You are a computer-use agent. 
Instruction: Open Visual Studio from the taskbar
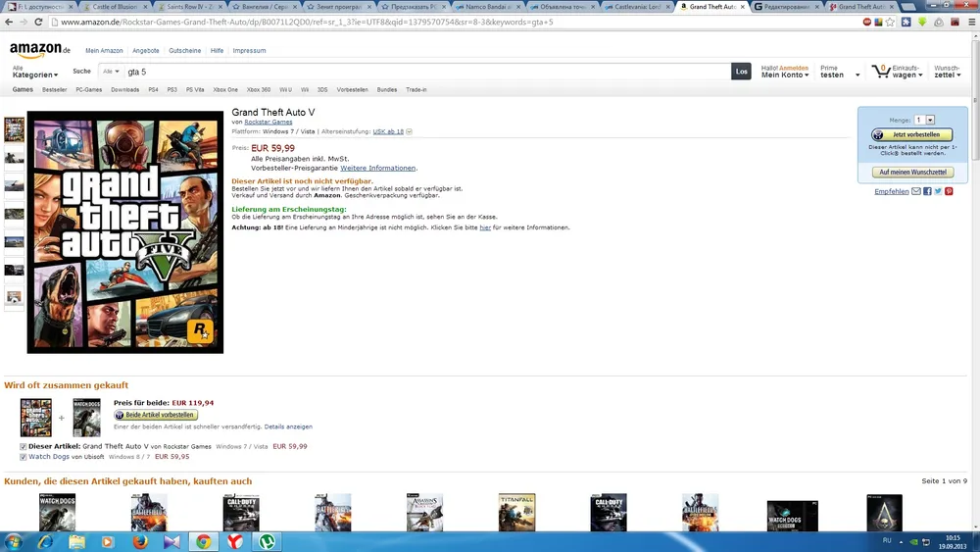tap(171, 541)
